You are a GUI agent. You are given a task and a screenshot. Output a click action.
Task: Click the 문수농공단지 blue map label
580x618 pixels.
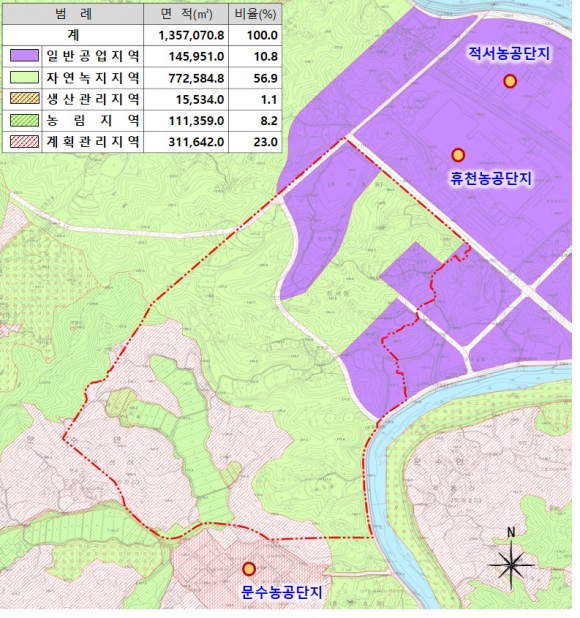click(x=282, y=592)
